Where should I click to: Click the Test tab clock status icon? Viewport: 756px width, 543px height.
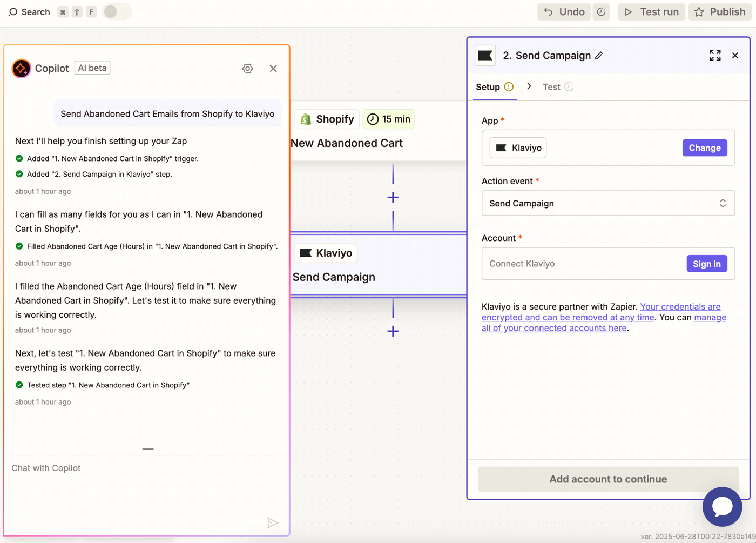coord(569,87)
